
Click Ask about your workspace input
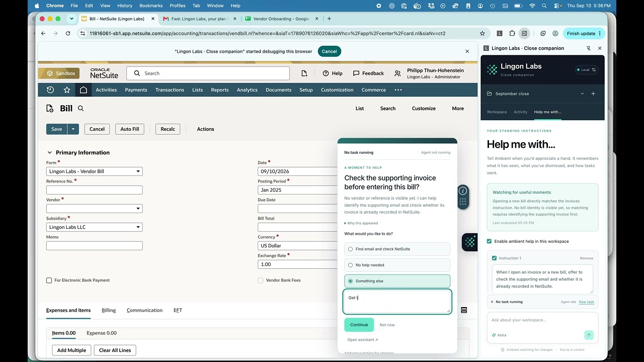(x=542, y=320)
